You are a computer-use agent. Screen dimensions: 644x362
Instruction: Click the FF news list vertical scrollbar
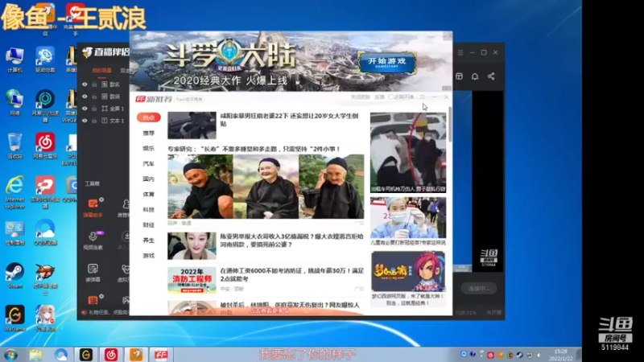tap(450, 125)
